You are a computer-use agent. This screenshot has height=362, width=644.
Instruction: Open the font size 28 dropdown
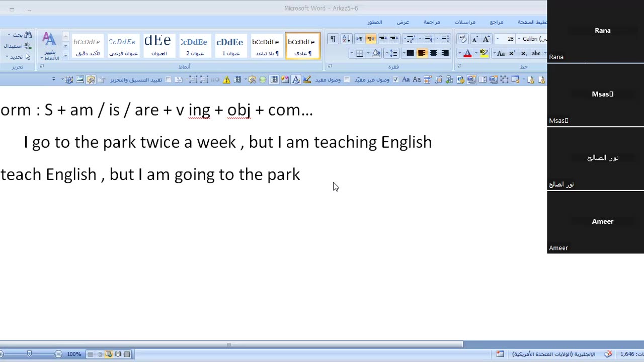pos(497,39)
